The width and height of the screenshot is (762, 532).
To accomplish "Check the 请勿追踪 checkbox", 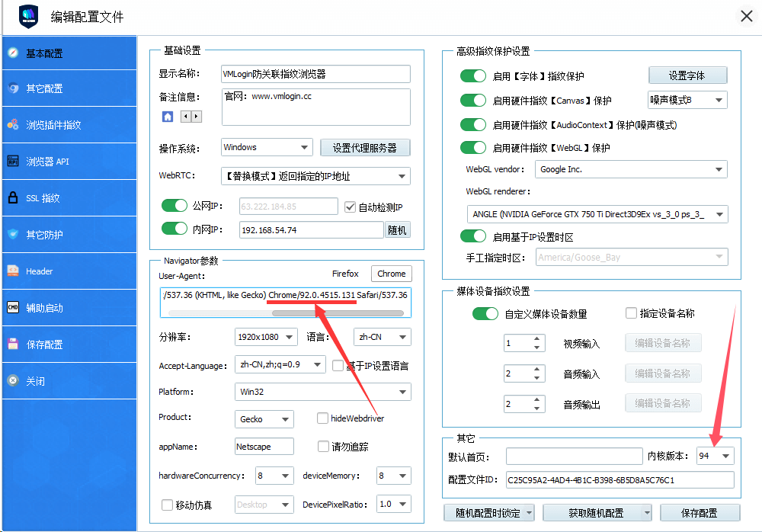I will [322, 446].
